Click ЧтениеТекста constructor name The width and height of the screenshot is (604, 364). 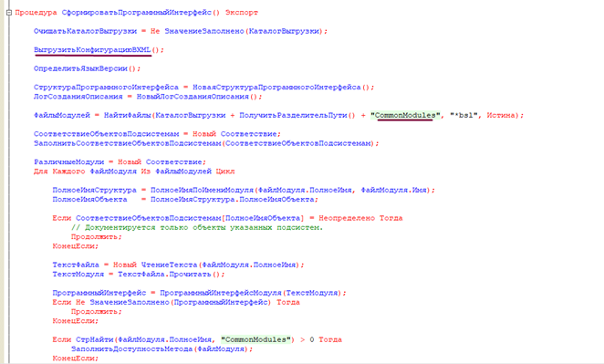click(x=169, y=265)
